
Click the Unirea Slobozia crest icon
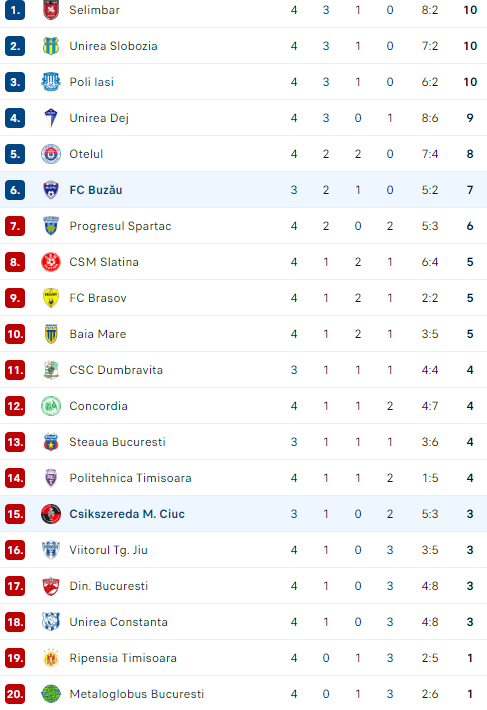[x=51, y=46]
